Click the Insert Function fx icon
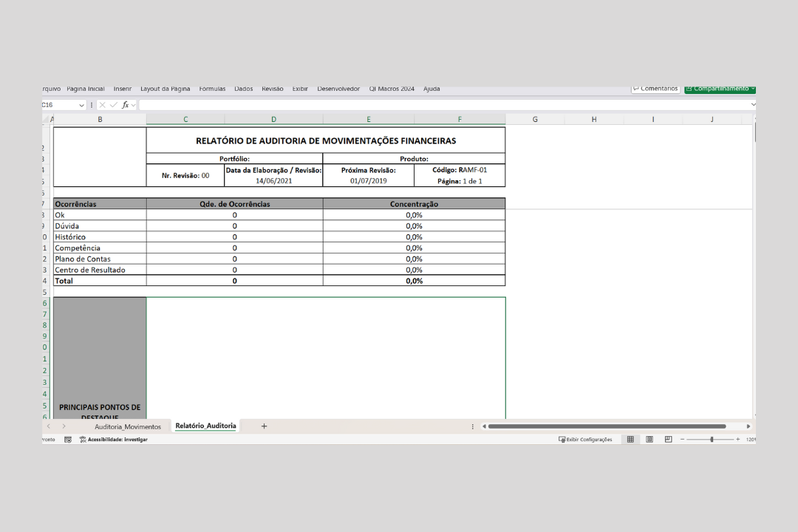Screen dimensions: 798x532 (126, 105)
